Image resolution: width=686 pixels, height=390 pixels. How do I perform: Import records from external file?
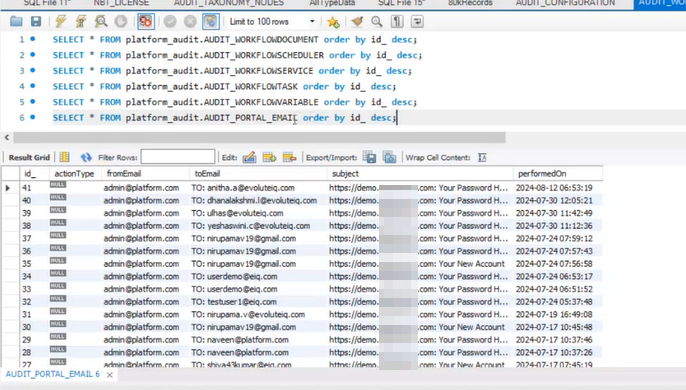click(389, 157)
